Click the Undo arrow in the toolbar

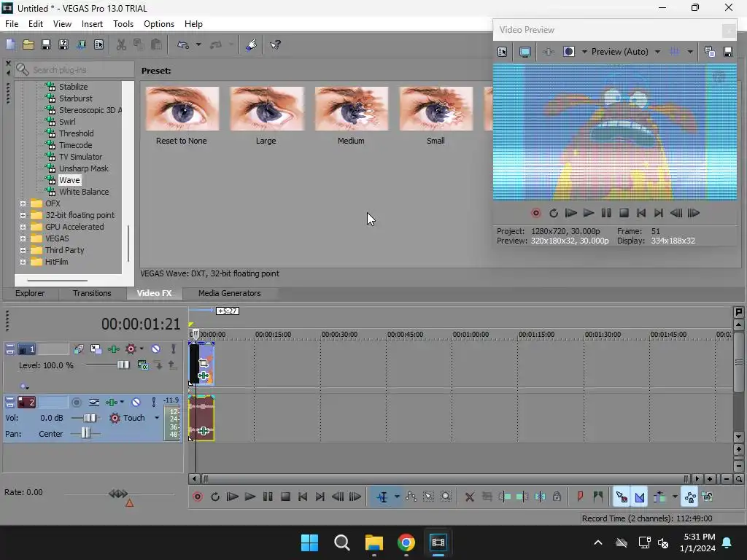[183, 44]
